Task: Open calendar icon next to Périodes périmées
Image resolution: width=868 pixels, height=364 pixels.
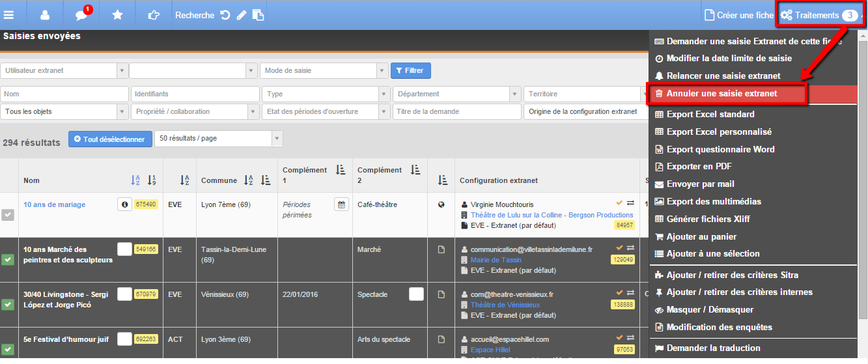Action: click(x=341, y=204)
